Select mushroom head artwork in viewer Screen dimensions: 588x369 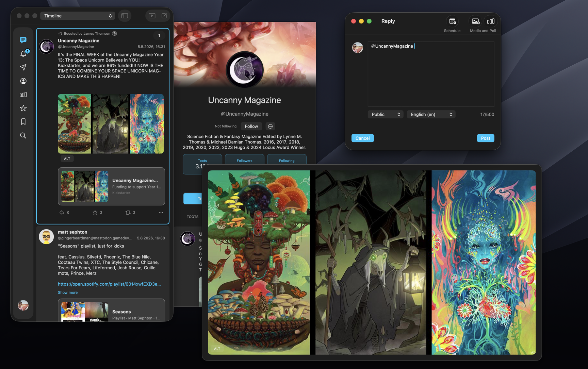point(259,262)
